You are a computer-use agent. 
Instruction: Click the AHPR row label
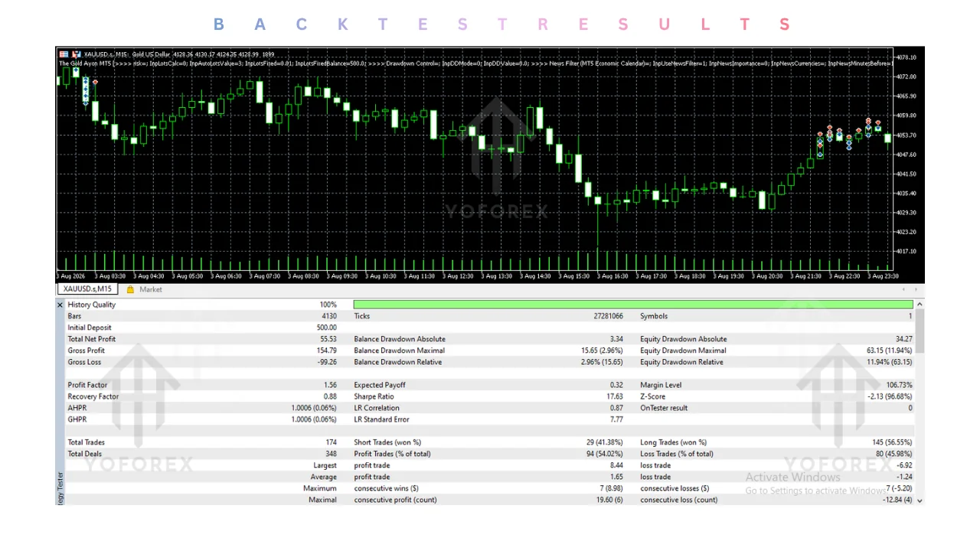point(77,408)
